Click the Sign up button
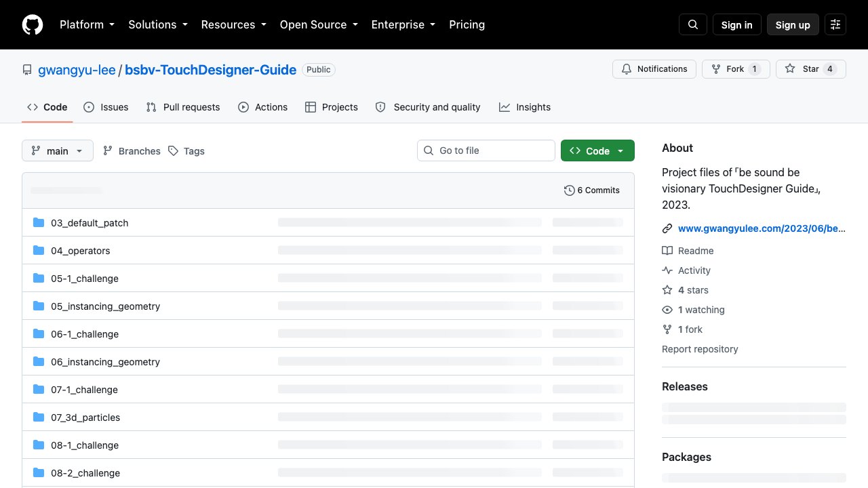Image resolution: width=868 pixels, height=488 pixels. (x=793, y=24)
